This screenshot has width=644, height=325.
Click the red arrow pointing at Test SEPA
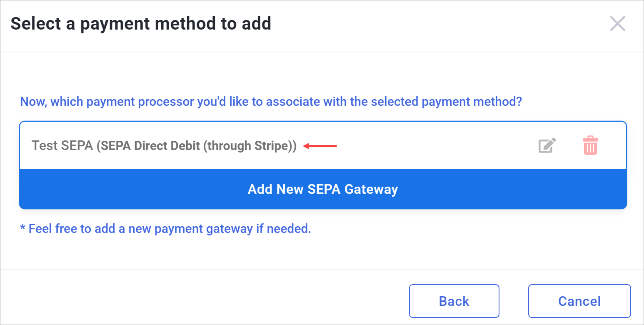point(320,146)
